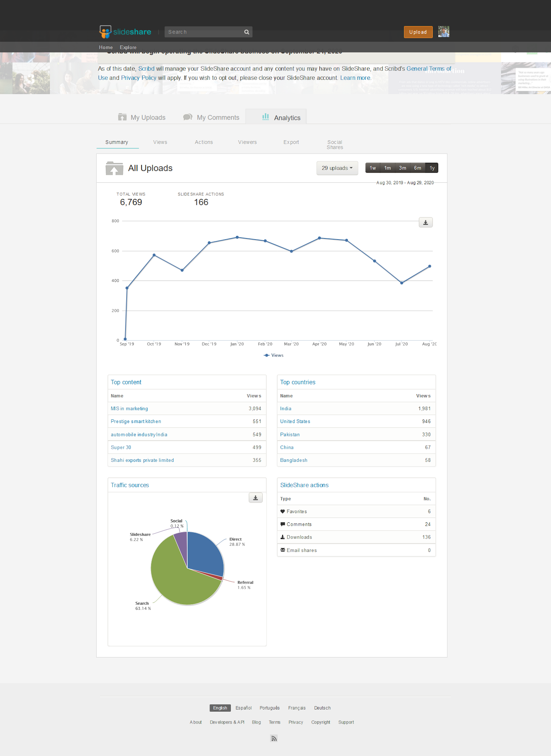Select the Summary sub-tab

point(117,142)
